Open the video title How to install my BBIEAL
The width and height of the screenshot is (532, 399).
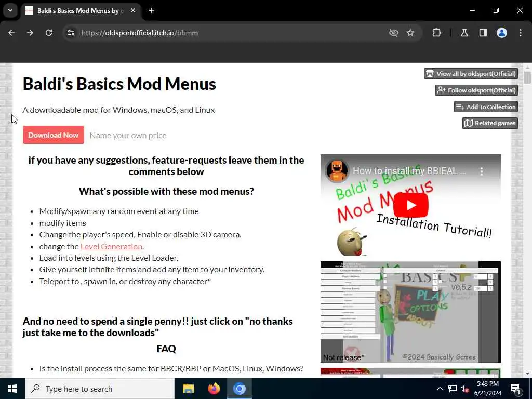pos(409,170)
